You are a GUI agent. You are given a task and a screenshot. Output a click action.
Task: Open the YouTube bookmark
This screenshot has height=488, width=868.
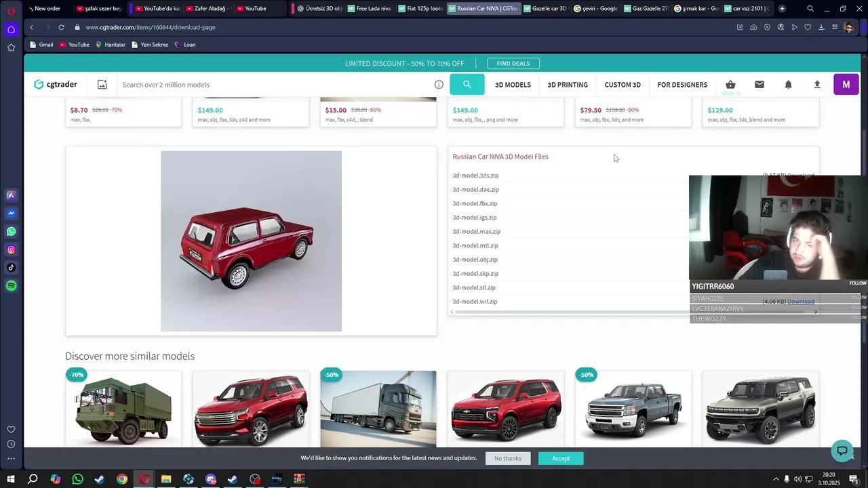[x=75, y=45]
